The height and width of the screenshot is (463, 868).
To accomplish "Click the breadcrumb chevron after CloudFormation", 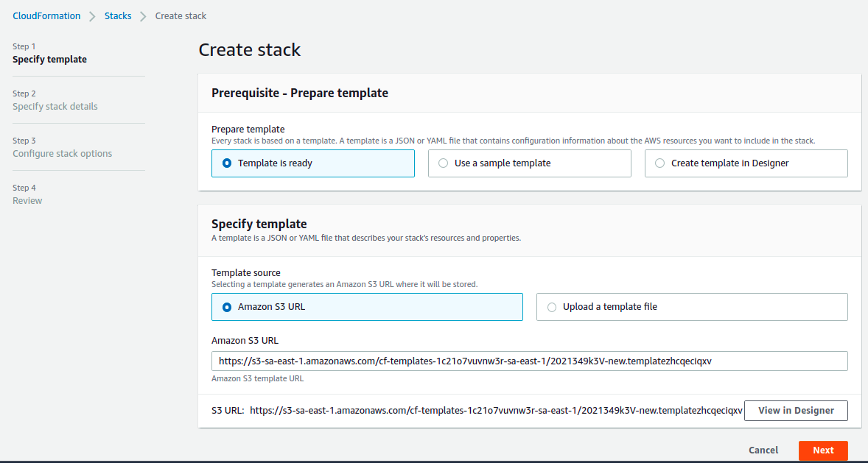I will click(x=92, y=17).
